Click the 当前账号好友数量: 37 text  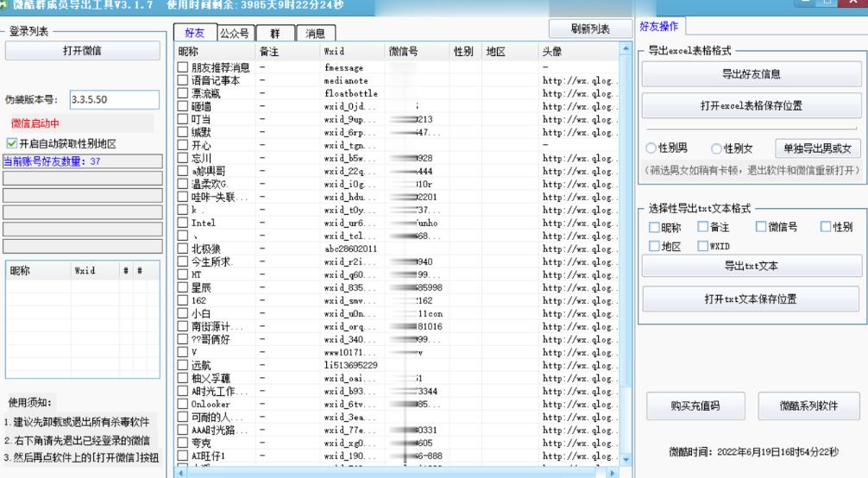[x=52, y=161]
